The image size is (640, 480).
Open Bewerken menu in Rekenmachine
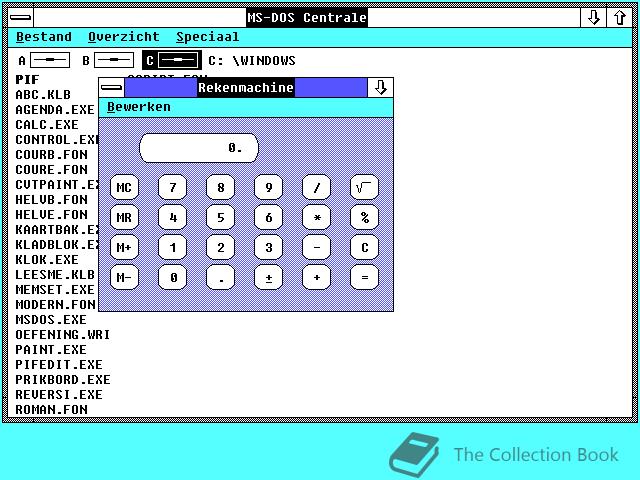click(139, 107)
